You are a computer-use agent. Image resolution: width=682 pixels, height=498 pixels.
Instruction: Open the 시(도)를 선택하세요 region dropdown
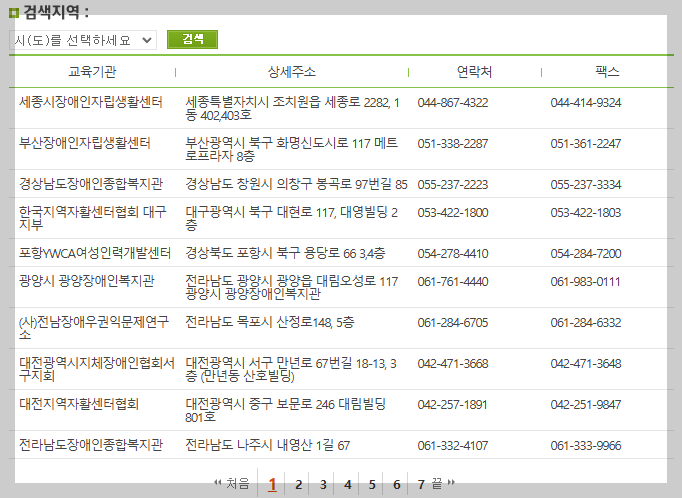pos(83,40)
